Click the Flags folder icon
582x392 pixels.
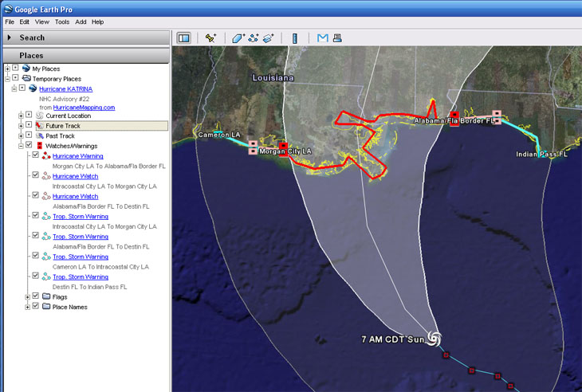point(46,296)
